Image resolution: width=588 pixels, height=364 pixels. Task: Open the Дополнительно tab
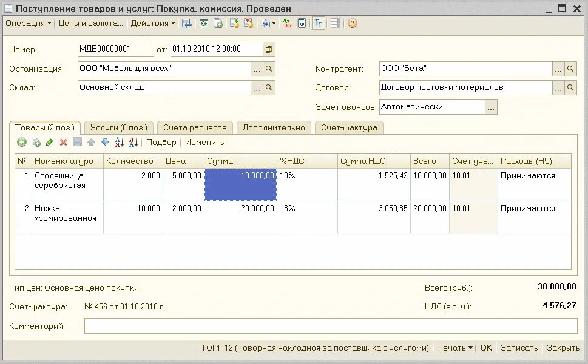(x=274, y=127)
